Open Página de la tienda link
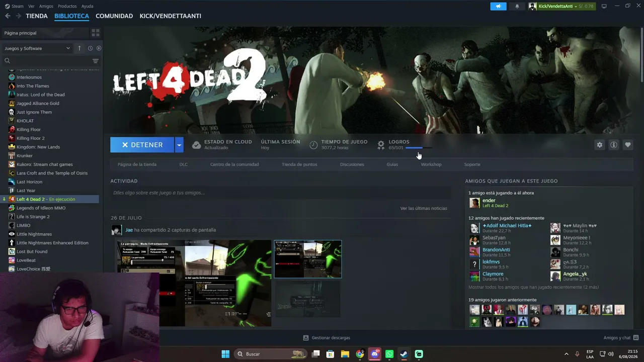The height and width of the screenshot is (362, 644). pyautogui.click(x=137, y=164)
